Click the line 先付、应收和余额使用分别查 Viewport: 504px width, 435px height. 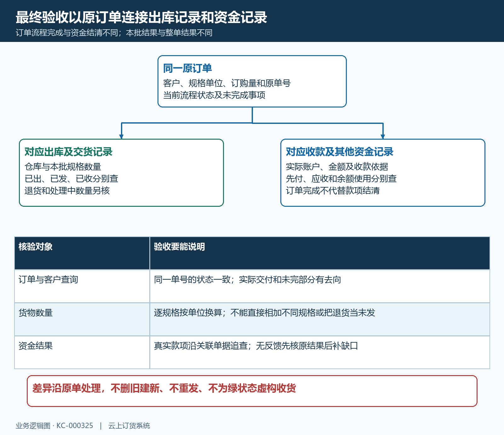click(x=341, y=179)
